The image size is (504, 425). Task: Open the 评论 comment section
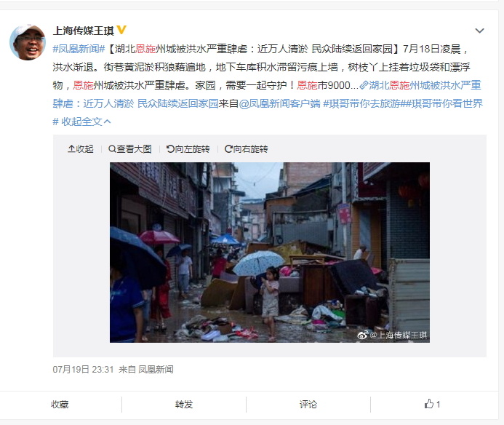(x=308, y=405)
